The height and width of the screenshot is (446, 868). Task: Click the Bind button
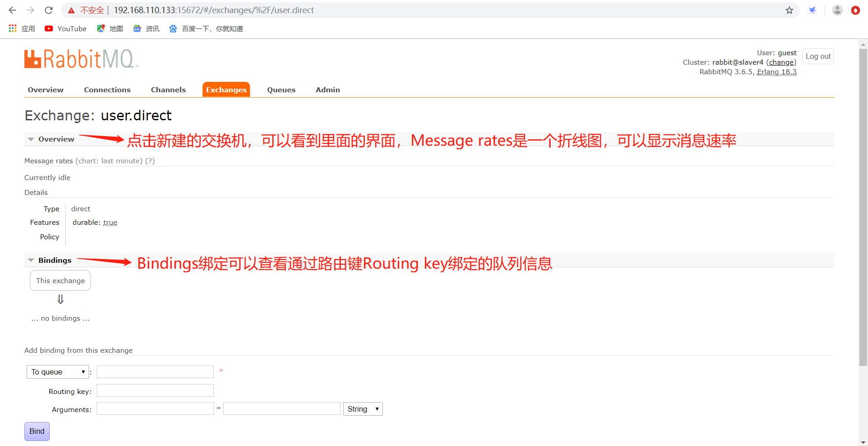pos(37,431)
